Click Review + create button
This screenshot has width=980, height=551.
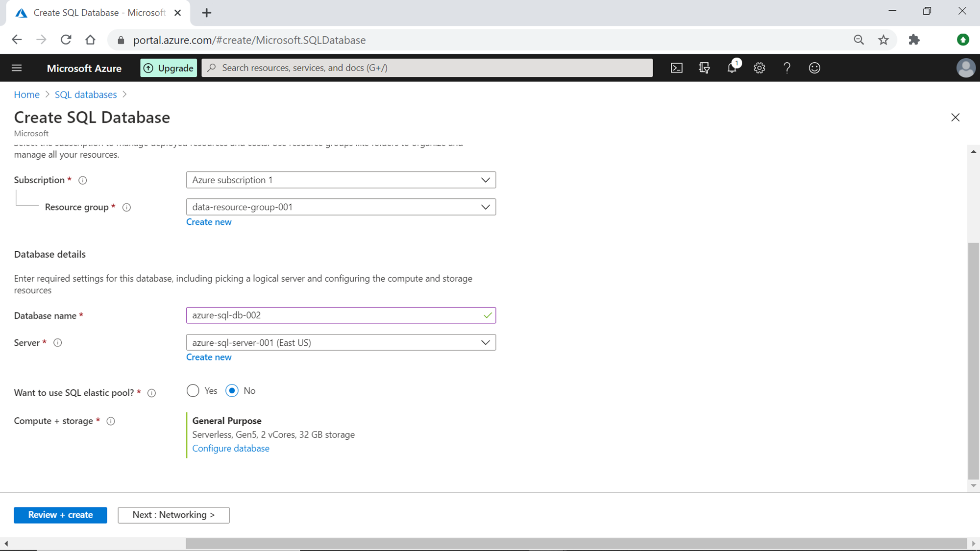tap(60, 515)
